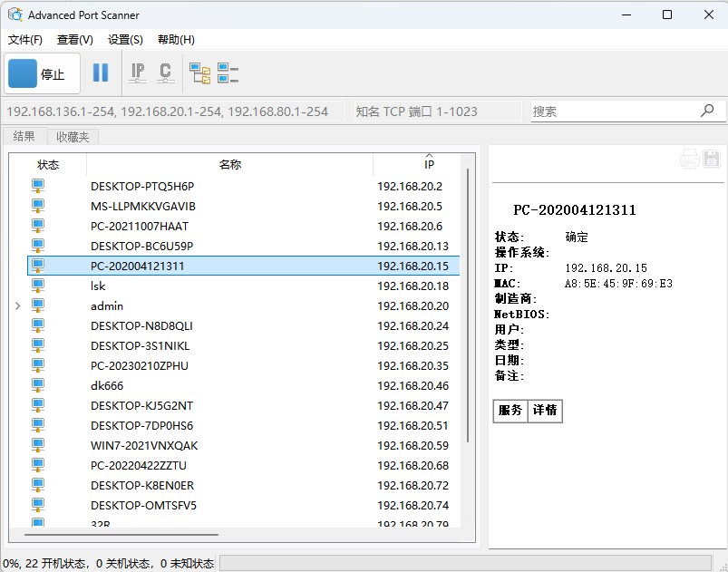Click the IP toolbar icon

coord(137,73)
